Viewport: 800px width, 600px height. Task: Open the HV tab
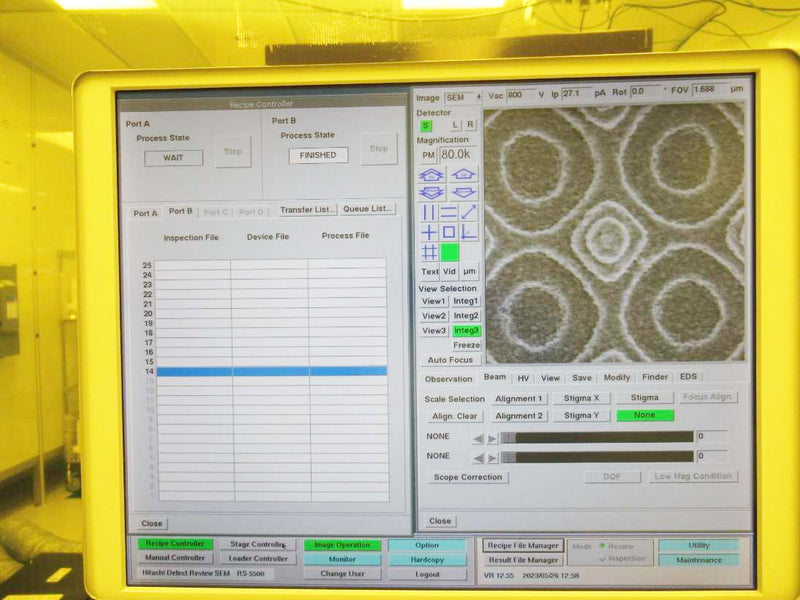(x=523, y=378)
